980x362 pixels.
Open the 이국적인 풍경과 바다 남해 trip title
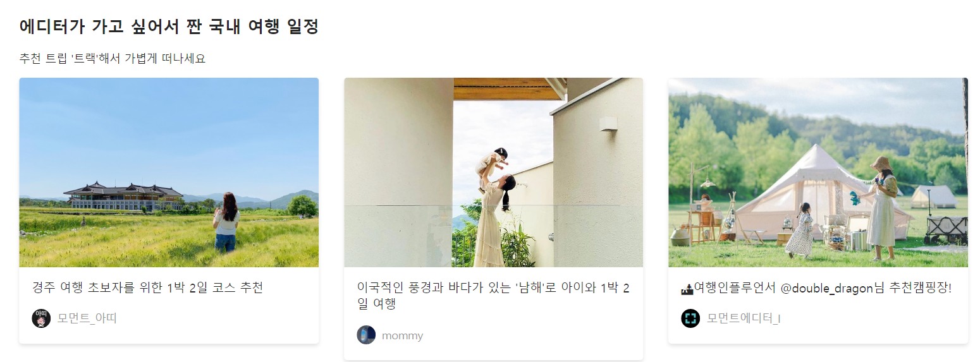tap(493, 296)
